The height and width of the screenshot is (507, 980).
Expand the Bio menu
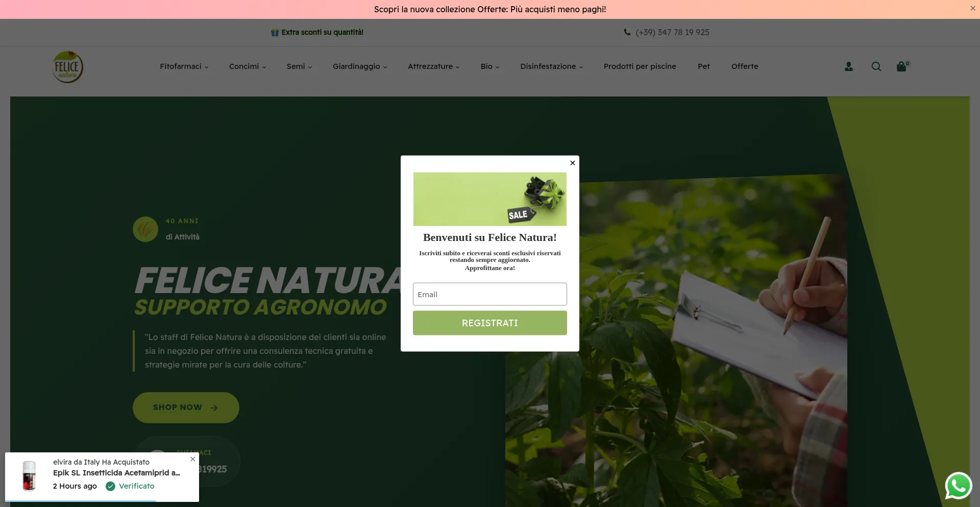click(x=490, y=66)
